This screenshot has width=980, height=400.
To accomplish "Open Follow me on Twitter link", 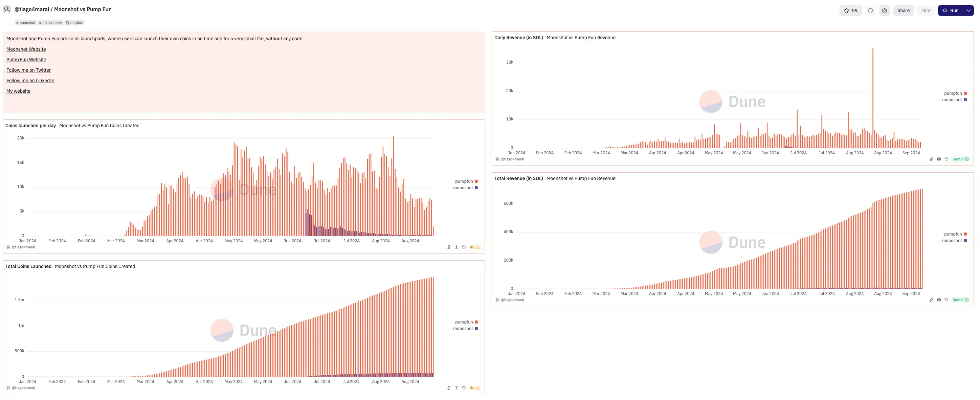I will (28, 70).
